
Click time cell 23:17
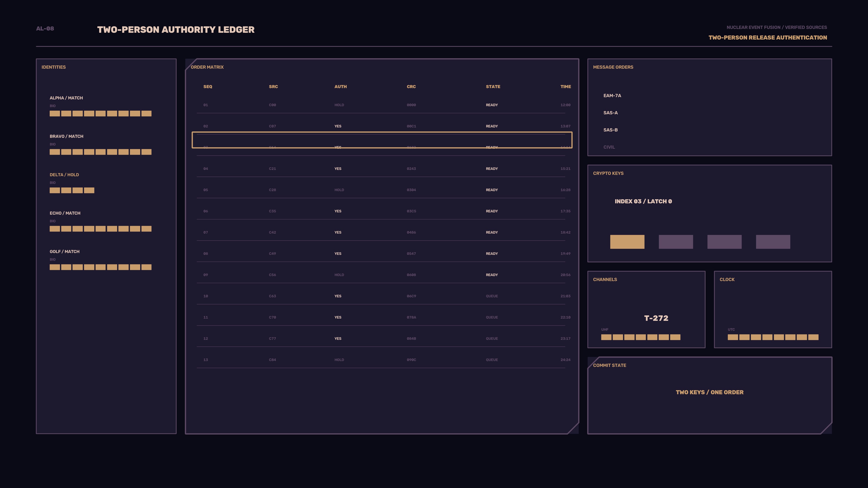565,338
